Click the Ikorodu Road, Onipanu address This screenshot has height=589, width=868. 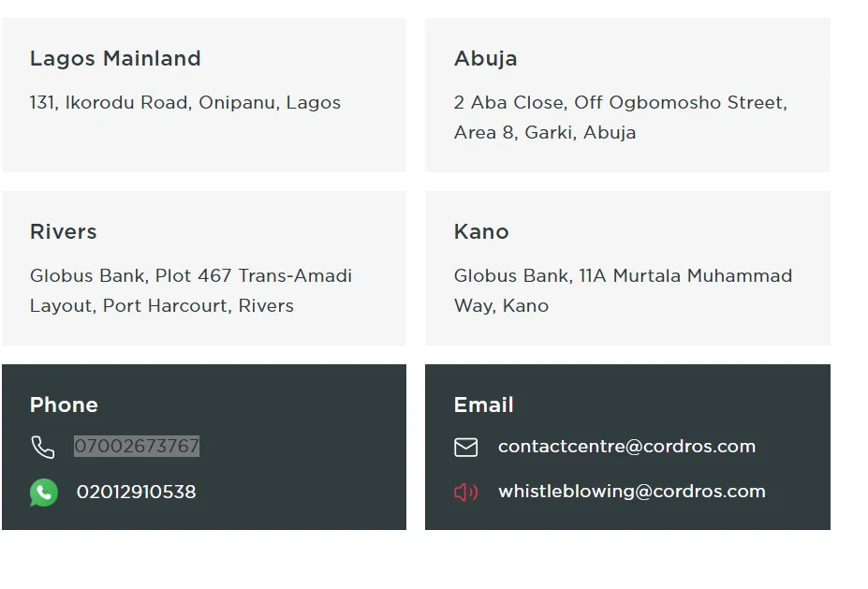(185, 103)
